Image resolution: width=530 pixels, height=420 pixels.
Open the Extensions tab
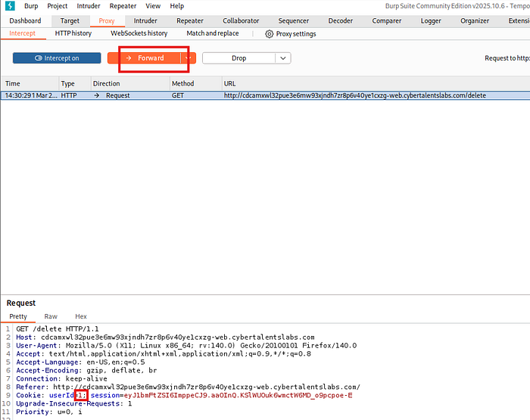point(519,20)
